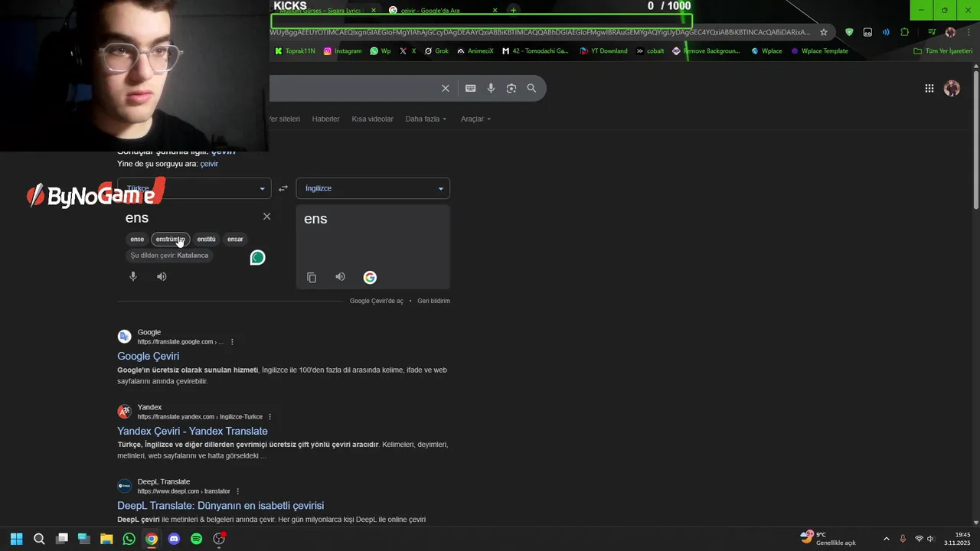This screenshot has height=551, width=980.
Task: Open the Tüm Yer İşaretleri folder
Action: 942,51
